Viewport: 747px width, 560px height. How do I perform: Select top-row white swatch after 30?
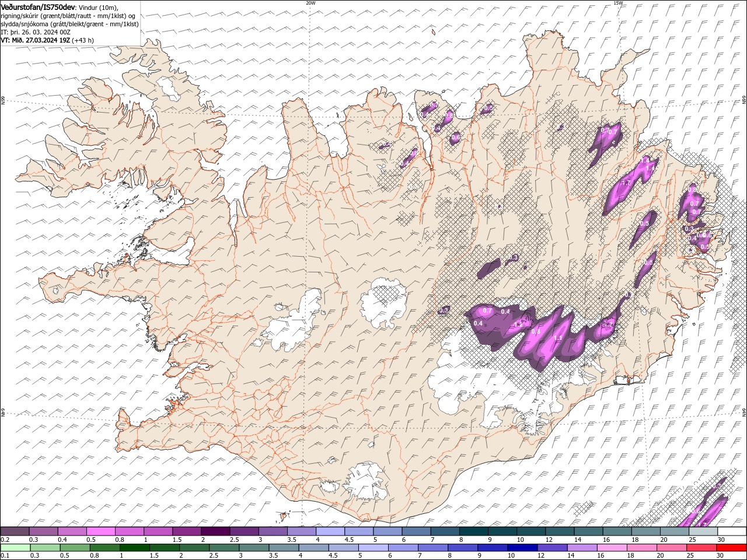click(731, 531)
